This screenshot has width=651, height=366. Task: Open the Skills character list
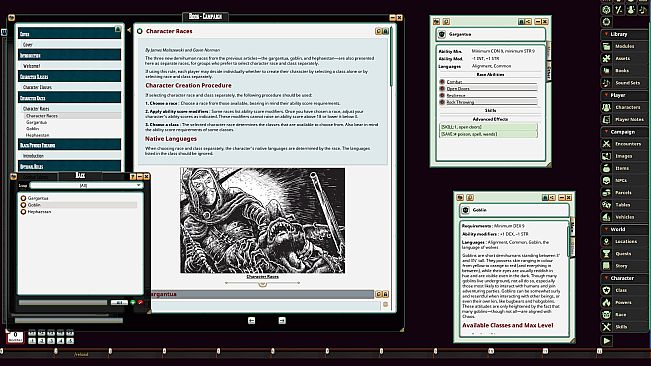[x=624, y=327]
